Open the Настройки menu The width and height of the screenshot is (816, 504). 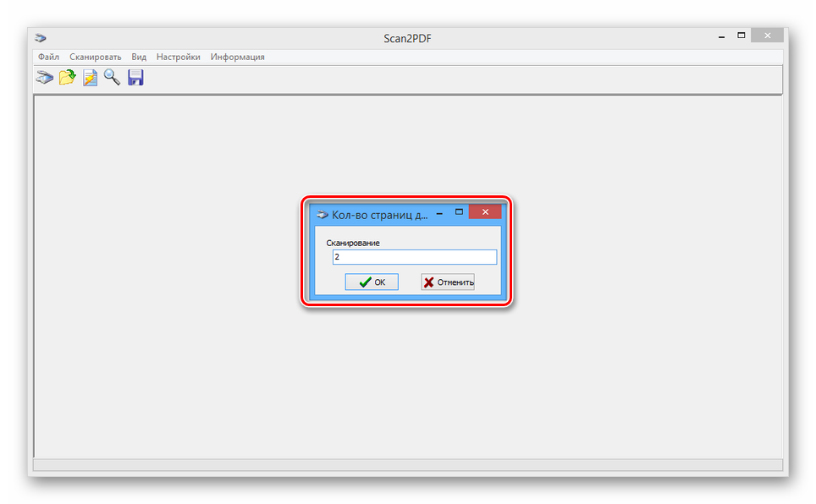point(179,57)
